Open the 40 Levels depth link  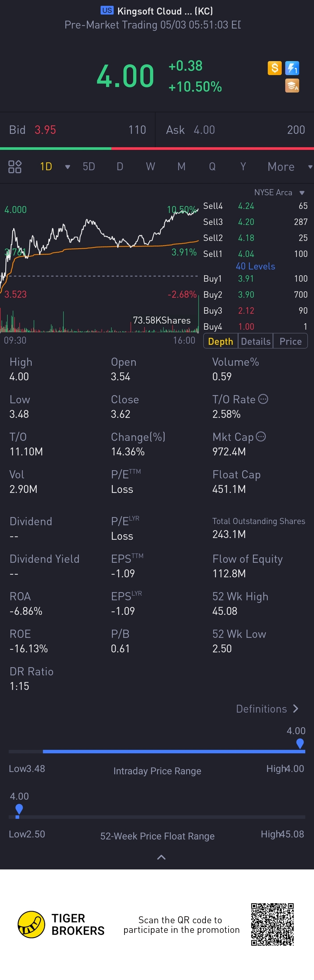pos(256,266)
